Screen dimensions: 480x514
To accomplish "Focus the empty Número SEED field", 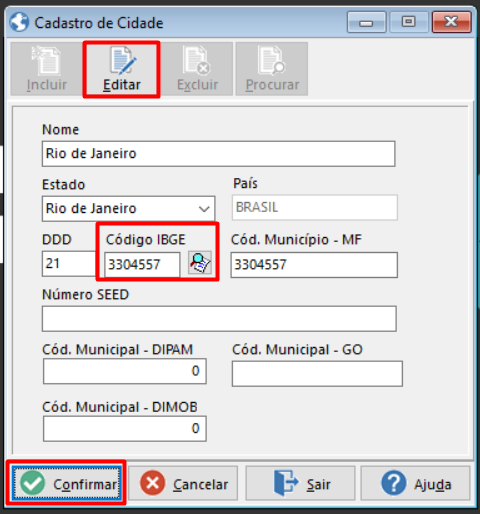I will pyautogui.click(x=219, y=319).
